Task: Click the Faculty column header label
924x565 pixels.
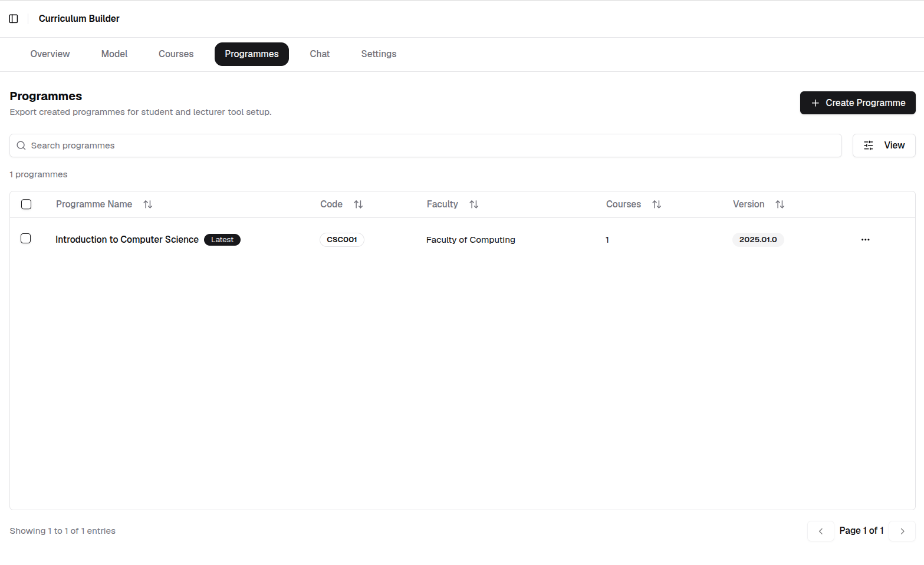Action: point(442,204)
